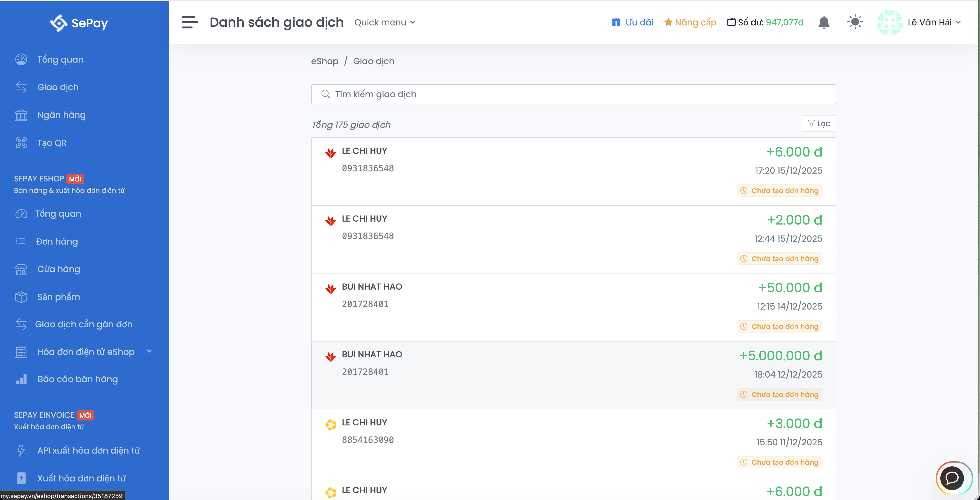Click the Lọc filter button

pos(819,123)
